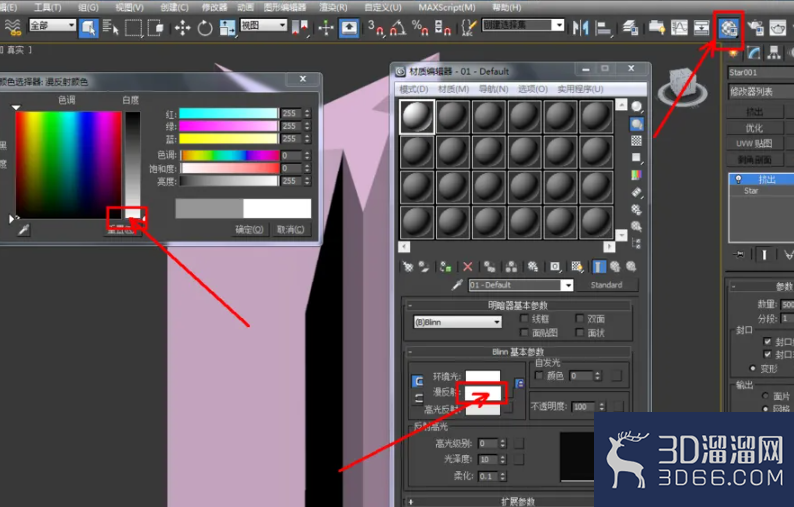Click the Align tool
The image size is (794, 507).
603,27
